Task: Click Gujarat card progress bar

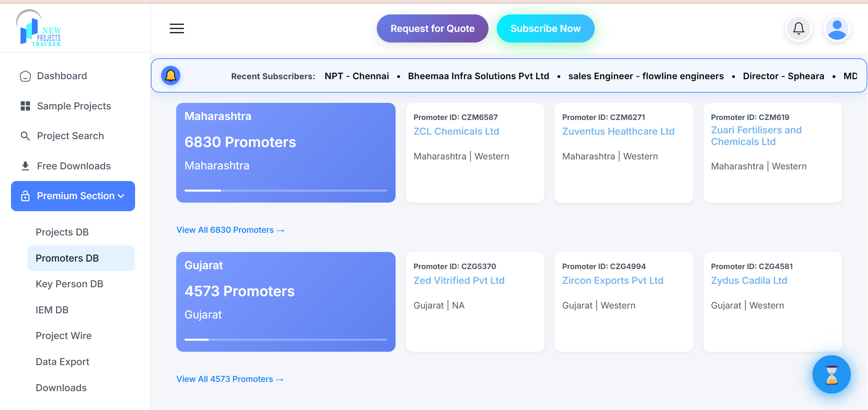Action: [286, 339]
